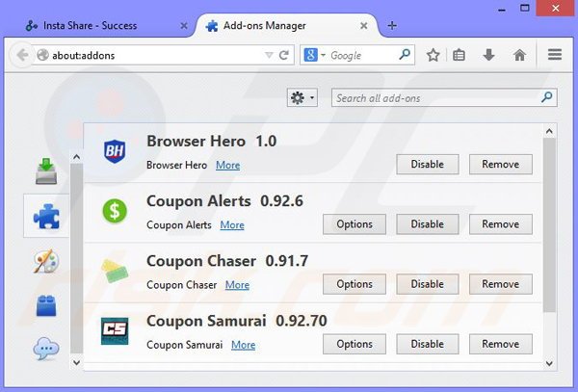This screenshot has width=578, height=392.
Task: Click the extensions list scrollbar thumb
Action: tap(549, 225)
